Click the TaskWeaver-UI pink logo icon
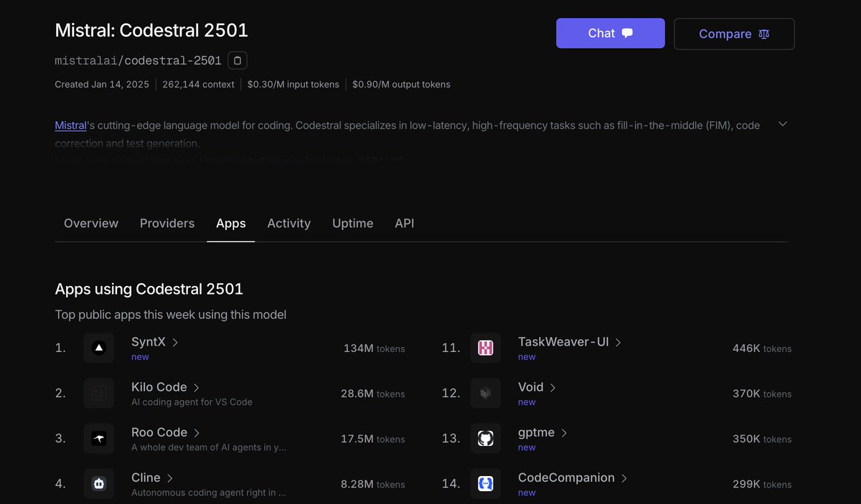The image size is (861, 504). 486,348
